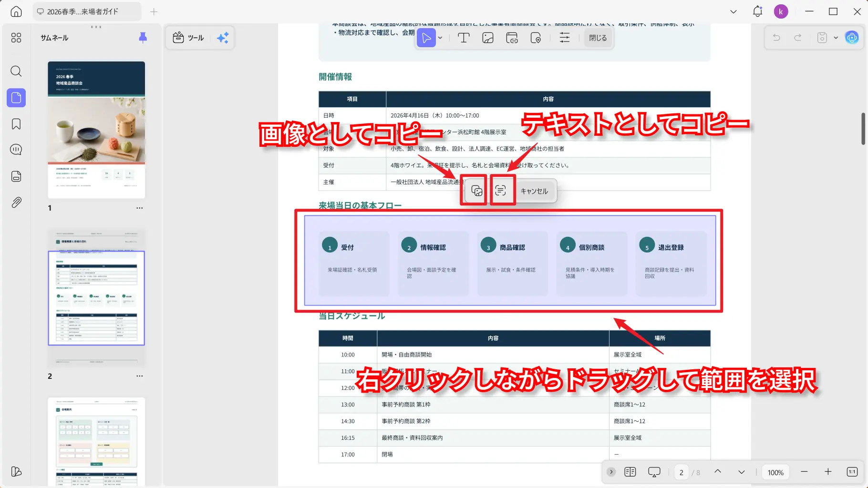
Task: Add a new tab with plus
Action: pos(154,11)
